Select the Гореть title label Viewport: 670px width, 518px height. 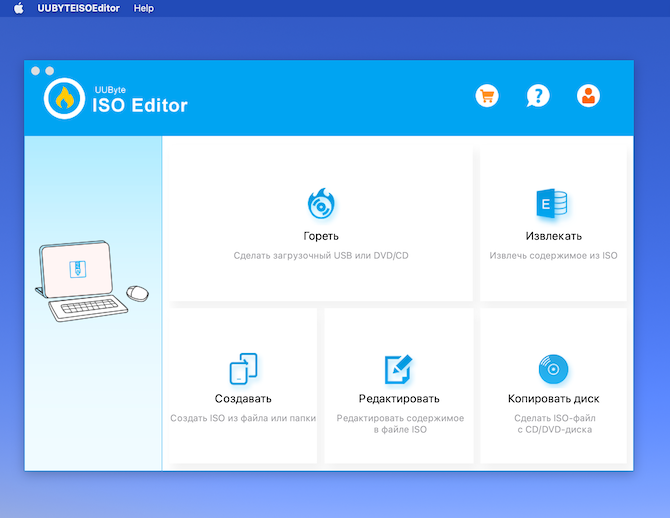click(x=321, y=236)
